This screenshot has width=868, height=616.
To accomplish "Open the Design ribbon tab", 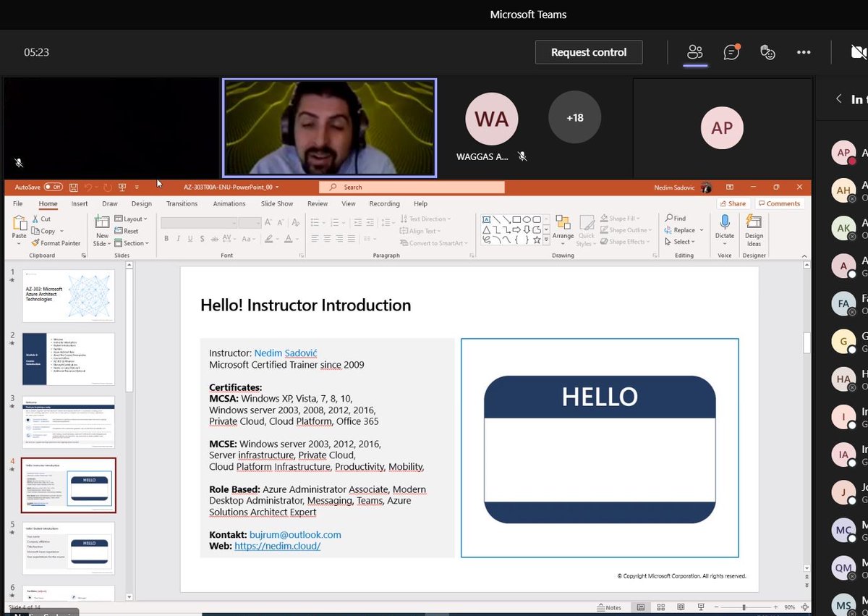I will 142,204.
